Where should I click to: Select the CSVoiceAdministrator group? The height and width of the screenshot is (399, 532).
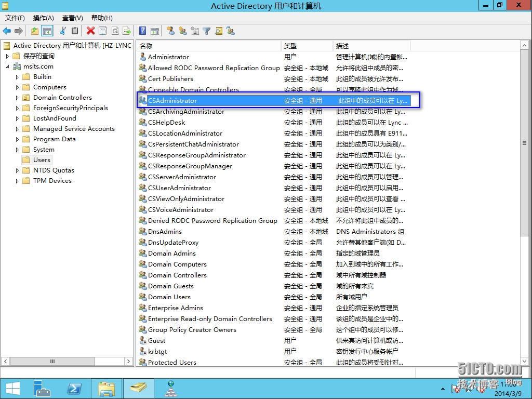click(x=273, y=210)
